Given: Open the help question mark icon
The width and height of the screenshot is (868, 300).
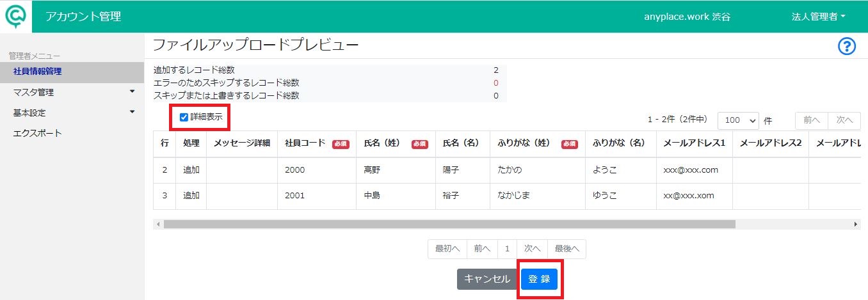Looking at the screenshot, I should 846,46.
